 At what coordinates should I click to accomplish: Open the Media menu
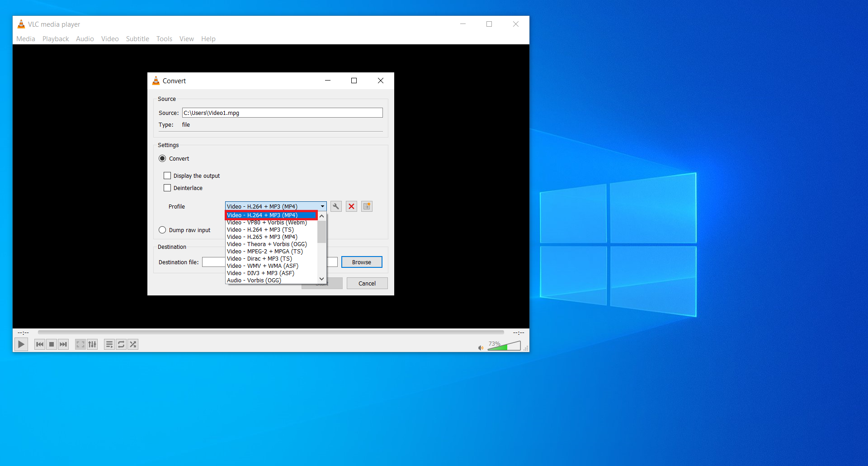26,39
